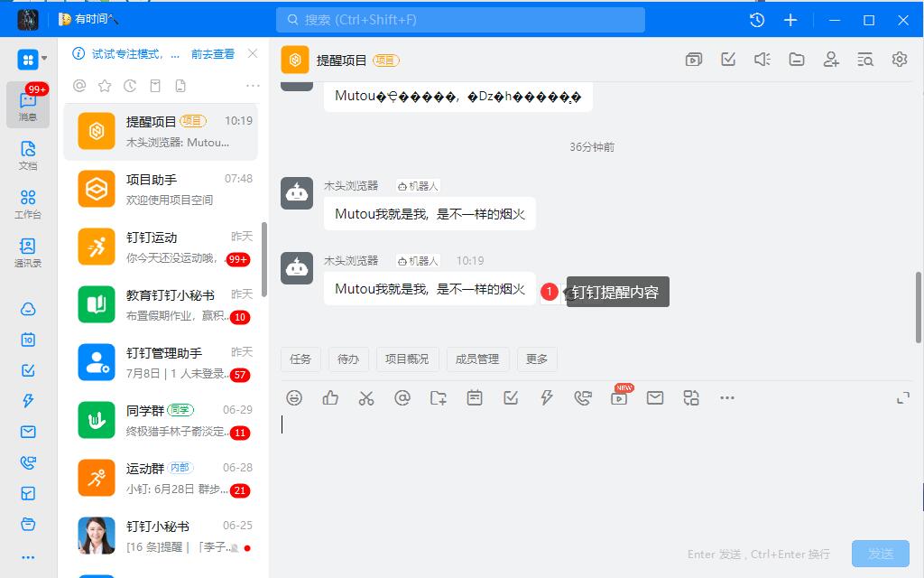Click the 10:19 robot message bubble

[430, 289]
